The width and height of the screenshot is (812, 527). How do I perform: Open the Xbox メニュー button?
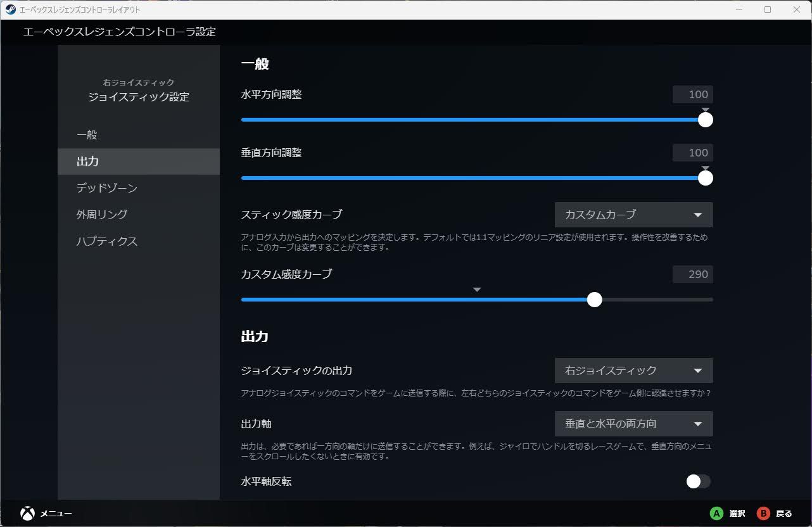(x=46, y=513)
